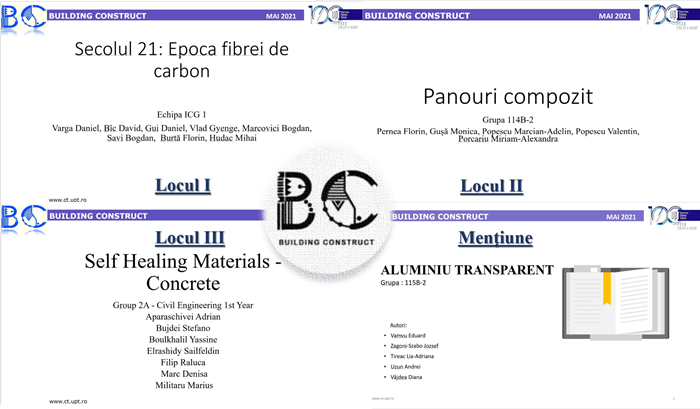Open the Locul II link

(493, 186)
